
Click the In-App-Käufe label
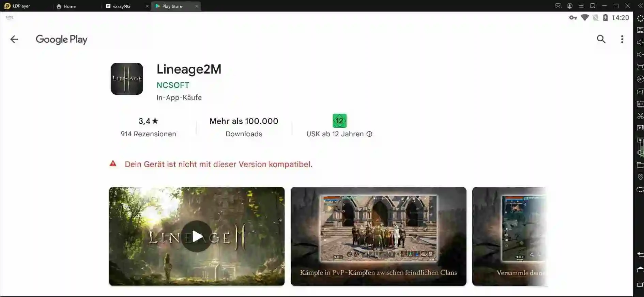[x=179, y=98]
